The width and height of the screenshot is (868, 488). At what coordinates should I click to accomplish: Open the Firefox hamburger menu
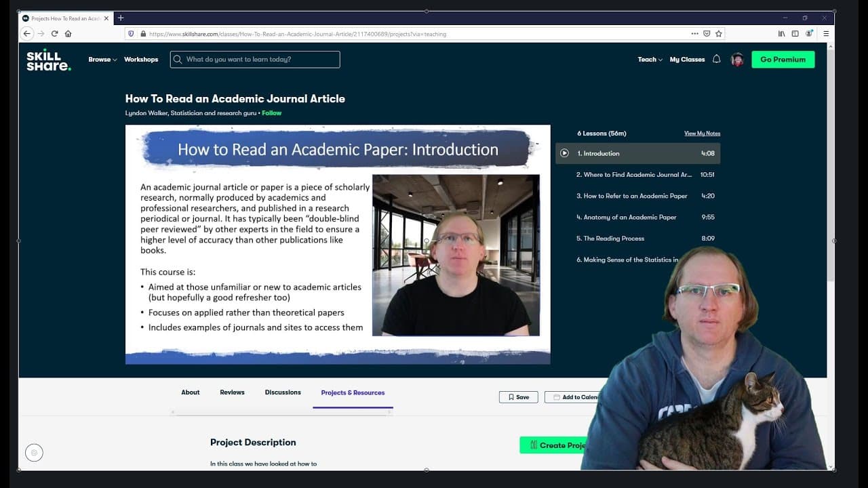(x=825, y=33)
